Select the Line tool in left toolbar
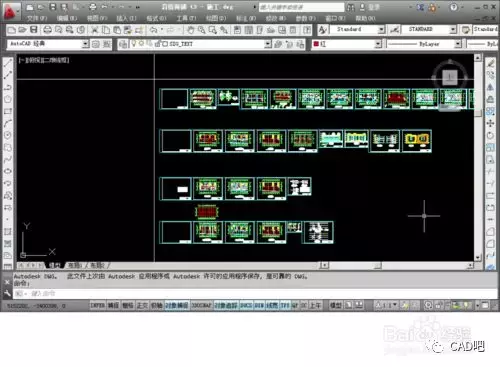This screenshot has height=367, width=500. pos(8,63)
